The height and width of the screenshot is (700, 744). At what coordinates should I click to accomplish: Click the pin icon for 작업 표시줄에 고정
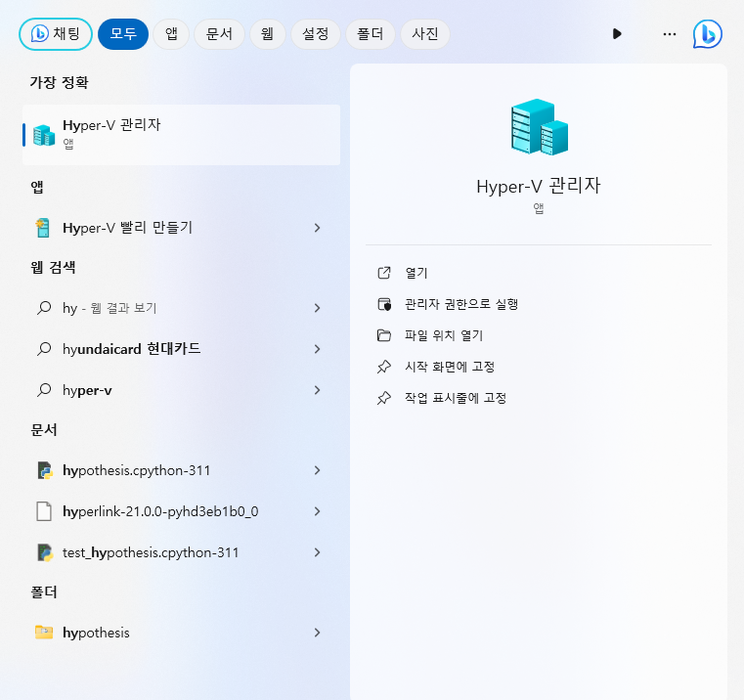[x=384, y=398]
